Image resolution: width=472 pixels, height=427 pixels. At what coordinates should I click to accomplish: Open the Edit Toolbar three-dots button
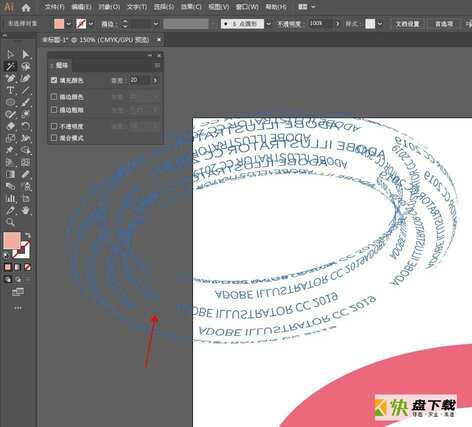tap(18, 308)
